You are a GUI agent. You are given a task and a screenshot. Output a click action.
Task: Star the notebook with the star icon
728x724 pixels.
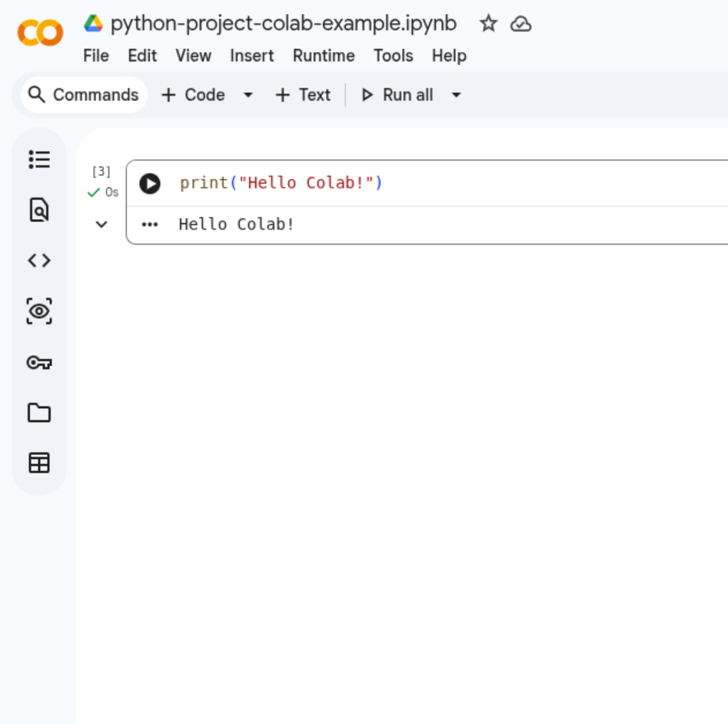[488, 23]
